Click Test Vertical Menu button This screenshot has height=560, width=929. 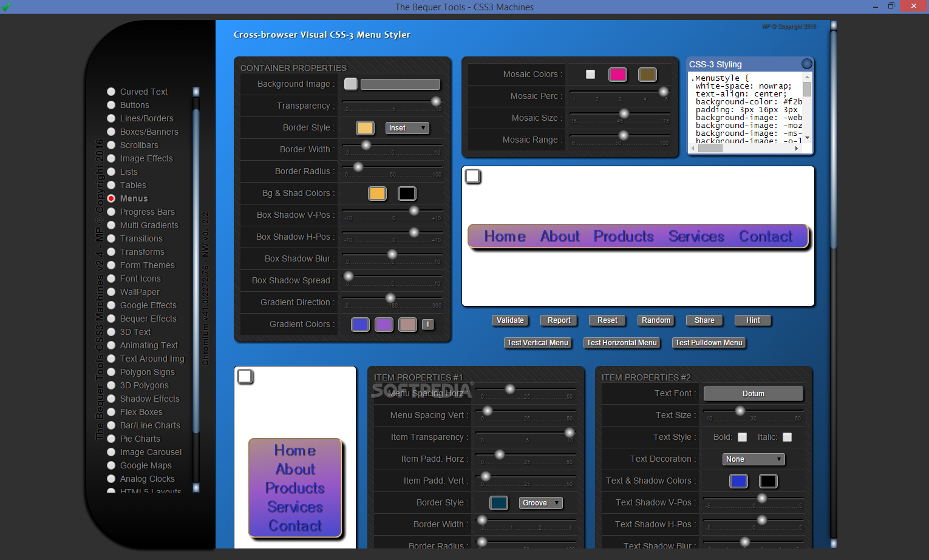(537, 343)
